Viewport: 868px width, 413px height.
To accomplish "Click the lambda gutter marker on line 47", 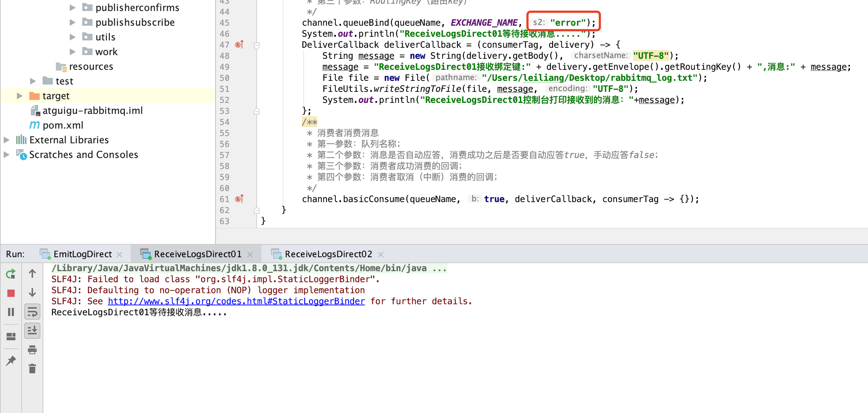I will pos(239,45).
